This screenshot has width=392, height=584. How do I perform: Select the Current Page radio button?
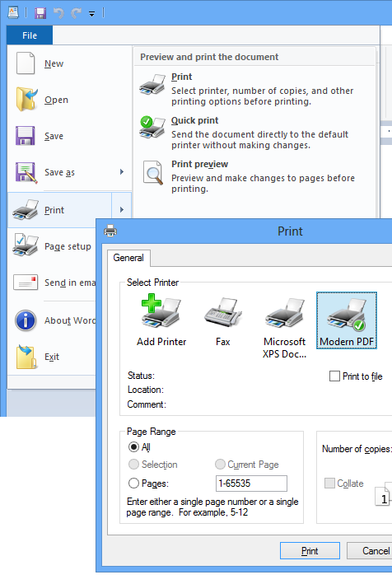coord(220,464)
